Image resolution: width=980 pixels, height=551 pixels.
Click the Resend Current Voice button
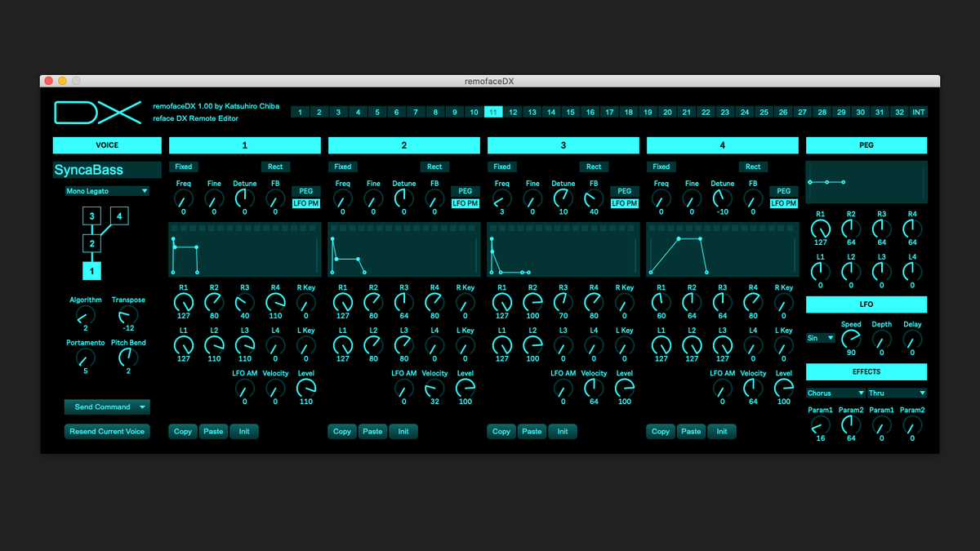pos(107,431)
